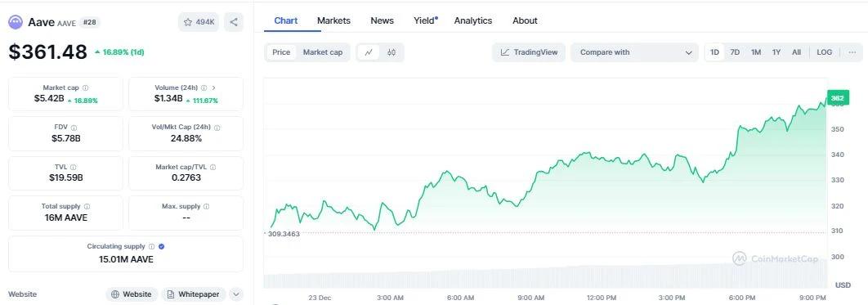This screenshot has height=305, width=868.
Task: Switch to the candlestick chart icon
Action: coord(391,52)
